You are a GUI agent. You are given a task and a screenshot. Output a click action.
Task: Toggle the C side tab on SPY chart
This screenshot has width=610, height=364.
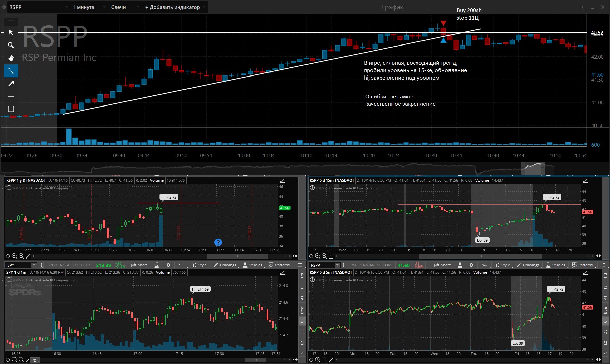pyautogui.click(x=302, y=322)
